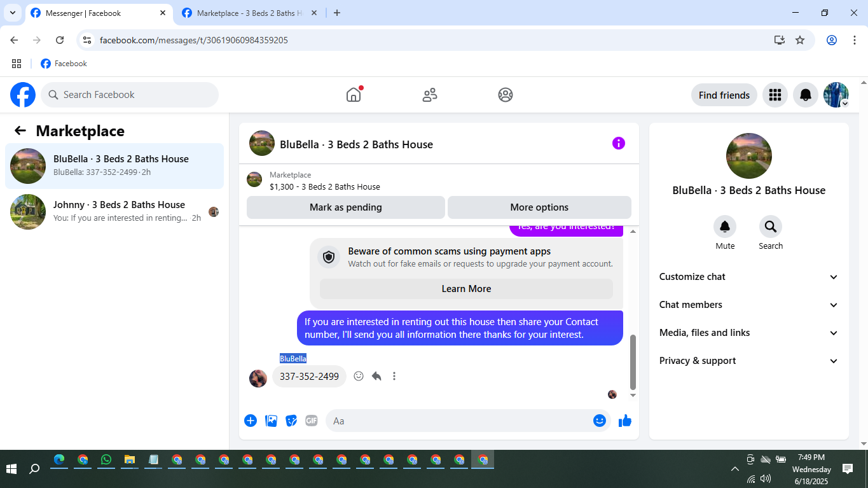Viewport: 868px width, 488px height.
Task: Open more actions plus icon in composer
Action: coord(251,421)
